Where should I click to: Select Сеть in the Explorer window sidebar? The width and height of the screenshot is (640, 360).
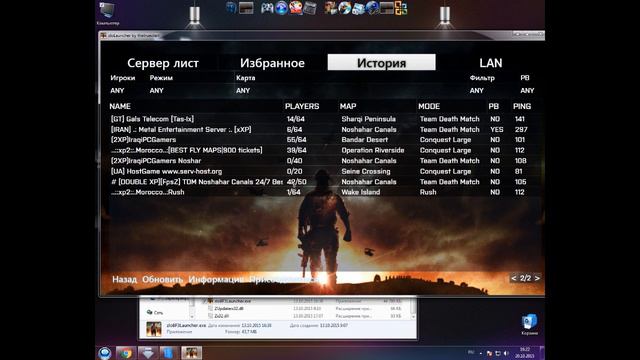(x=155, y=312)
